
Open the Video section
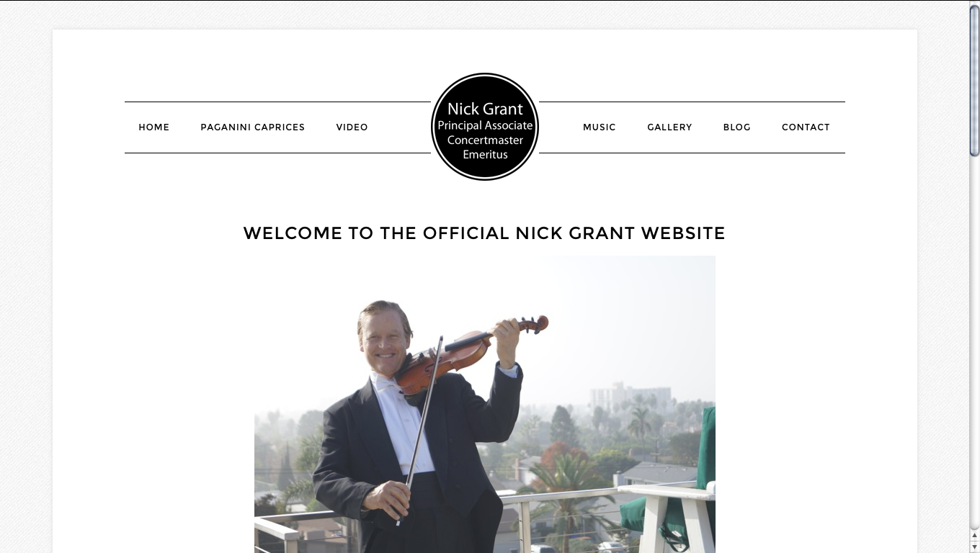(352, 127)
